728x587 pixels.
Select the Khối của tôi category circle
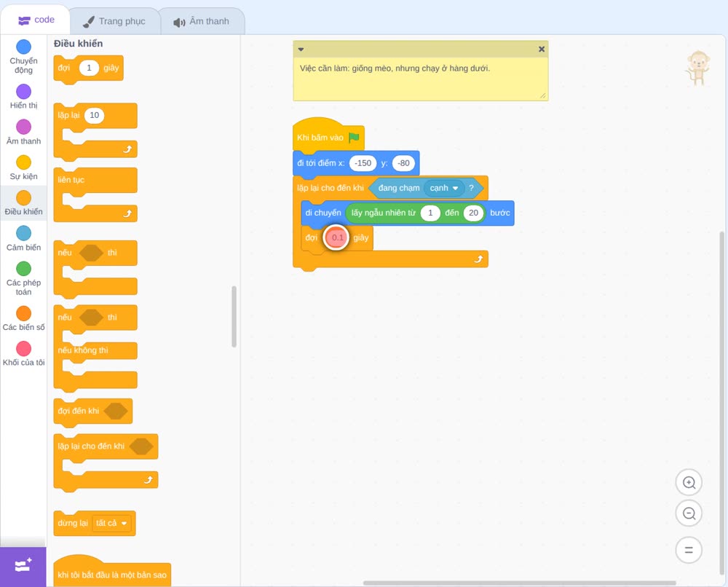point(24,349)
